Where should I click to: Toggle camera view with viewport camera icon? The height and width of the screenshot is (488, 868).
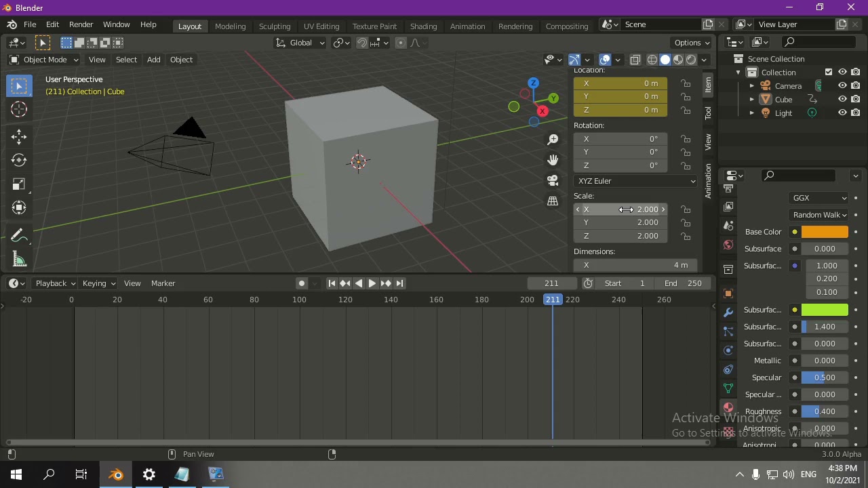click(553, 180)
